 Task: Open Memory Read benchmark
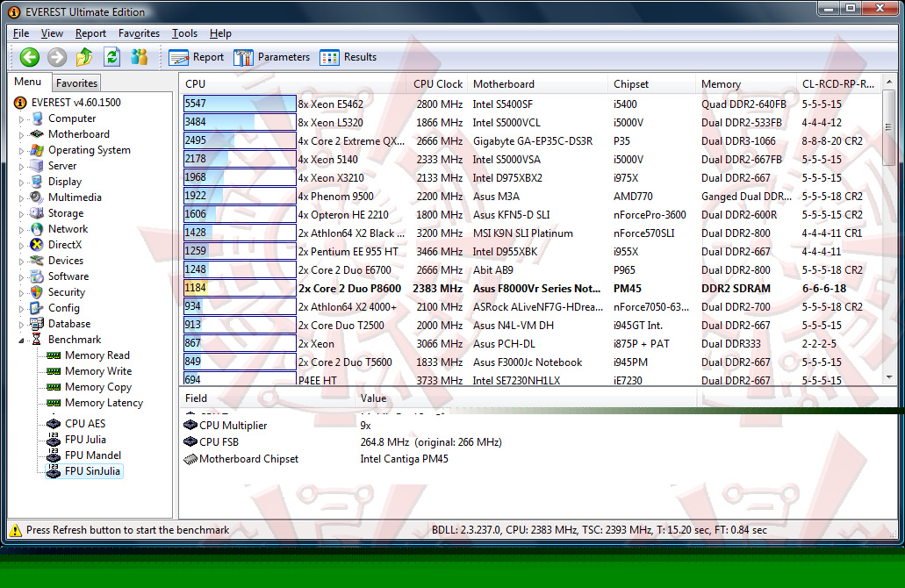97,355
